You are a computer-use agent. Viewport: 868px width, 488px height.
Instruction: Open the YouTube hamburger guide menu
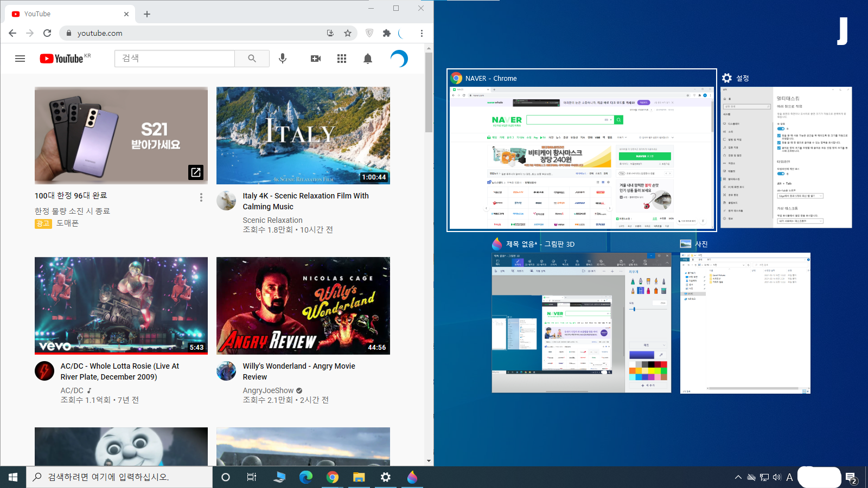(x=20, y=59)
